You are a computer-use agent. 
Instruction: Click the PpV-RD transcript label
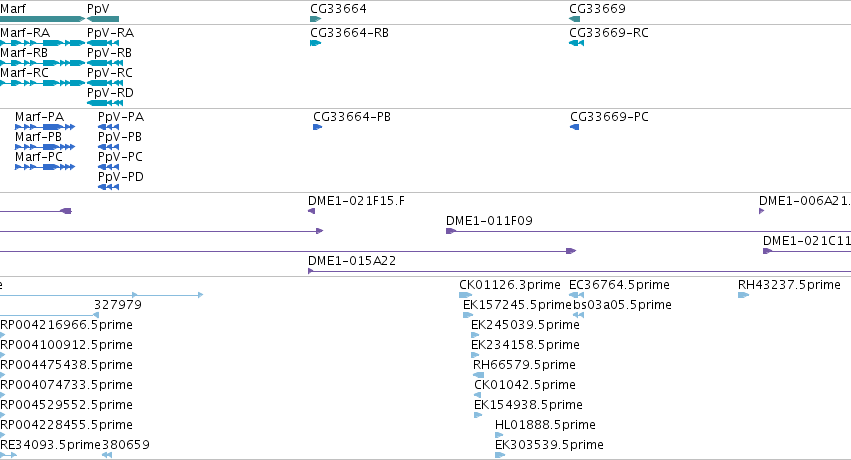110,93
